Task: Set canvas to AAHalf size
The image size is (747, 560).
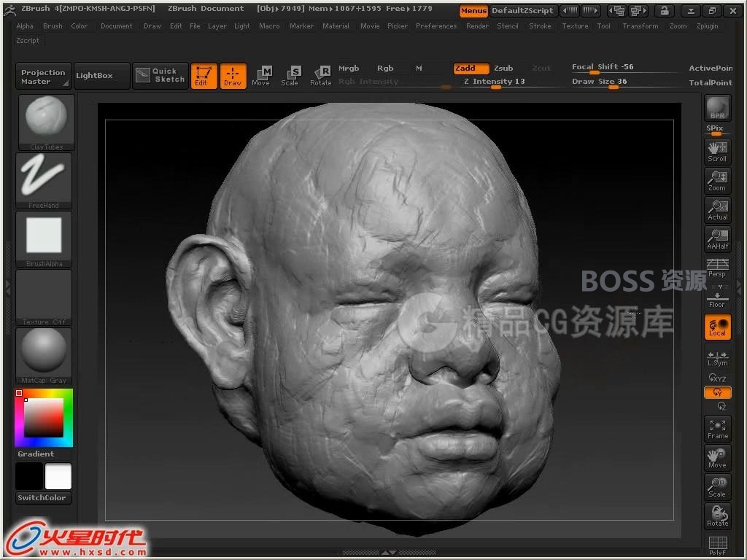Action: [x=718, y=239]
